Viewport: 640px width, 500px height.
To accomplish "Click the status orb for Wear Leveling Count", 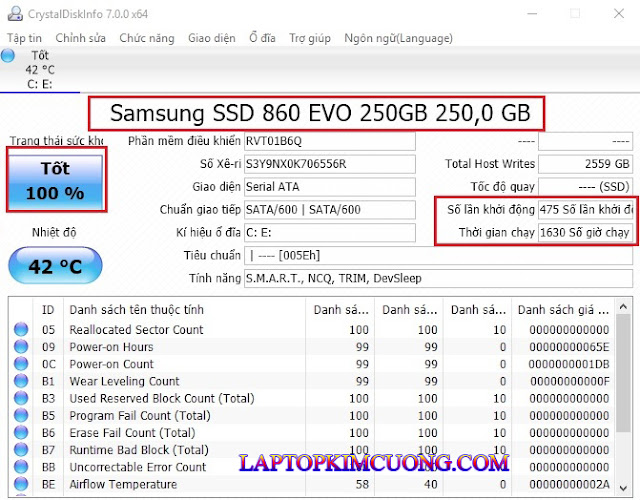I will [21, 381].
